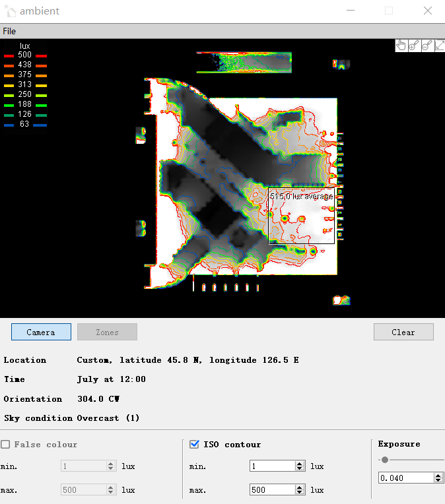Viewport: 445px width, 504px height.
Task: Click the ISO contour min lux field
Action: [271, 466]
